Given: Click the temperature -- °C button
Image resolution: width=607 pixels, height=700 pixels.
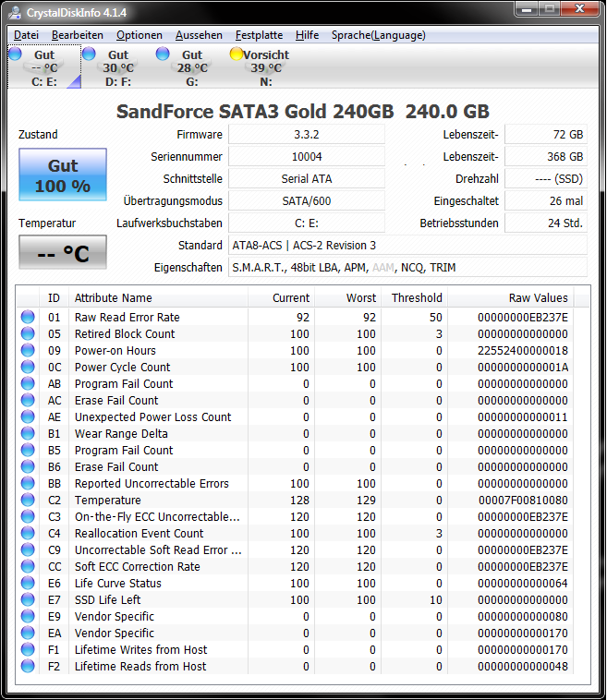Looking at the screenshot, I should tap(63, 252).
